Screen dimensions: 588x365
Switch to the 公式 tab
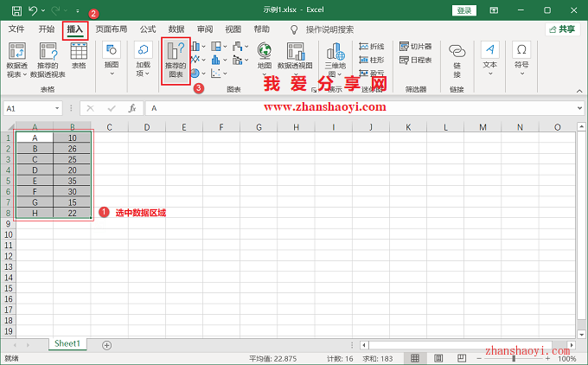(148, 29)
